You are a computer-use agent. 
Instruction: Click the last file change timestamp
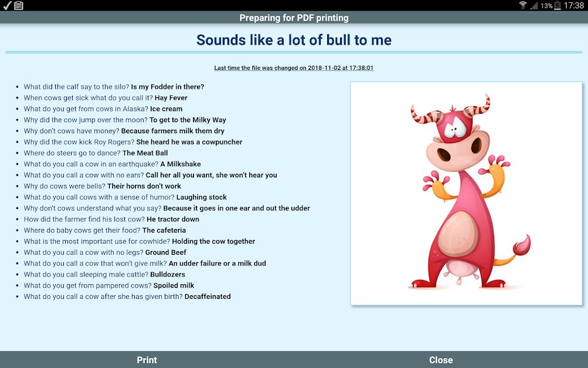coord(294,68)
